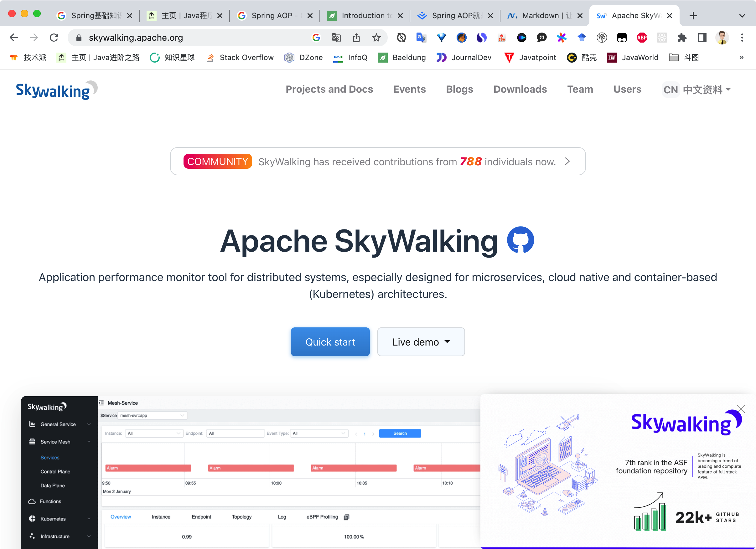Close the SkyWalking promo popup
756x549 pixels.
741,409
